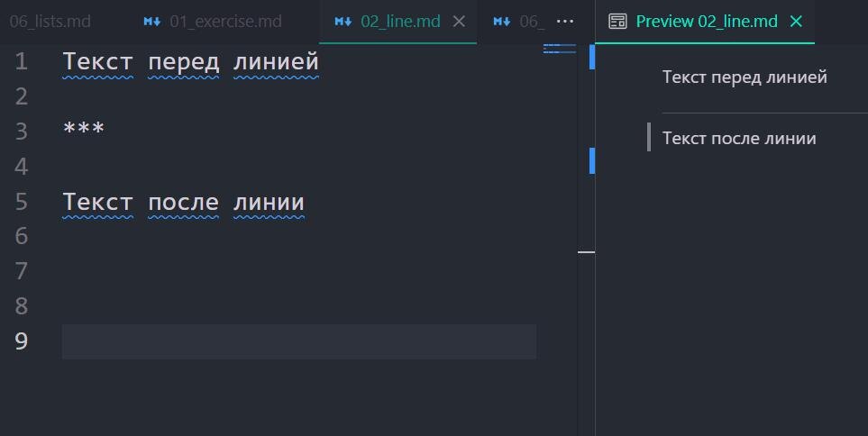Switch to the 06_lists.md tab
The width and height of the screenshot is (868, 436).
pyautogui.click(x=50, y=22)
